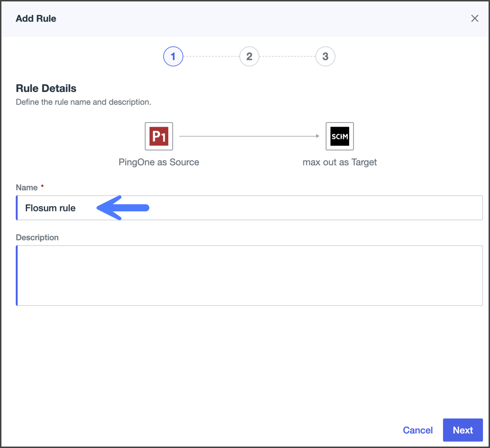Click the red required asterisk beside Name
The image size is (490, 448).
click(x=42, y=187)
